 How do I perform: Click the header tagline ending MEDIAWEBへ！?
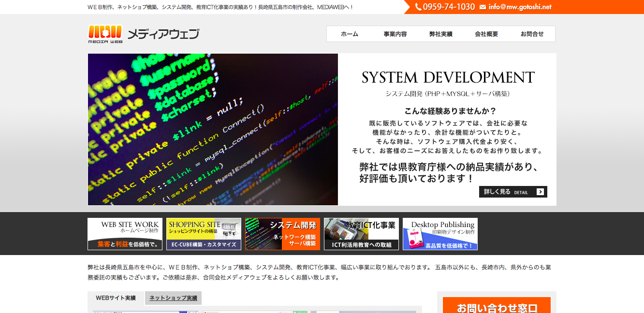click(x=220, y=7)
